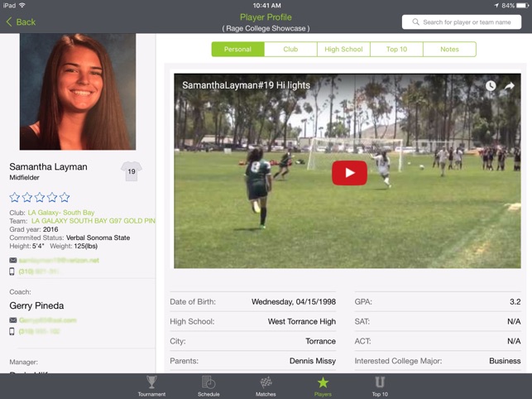Tap the player's phone icon
This screenshot has width=532, height=399.
point(12,272)
